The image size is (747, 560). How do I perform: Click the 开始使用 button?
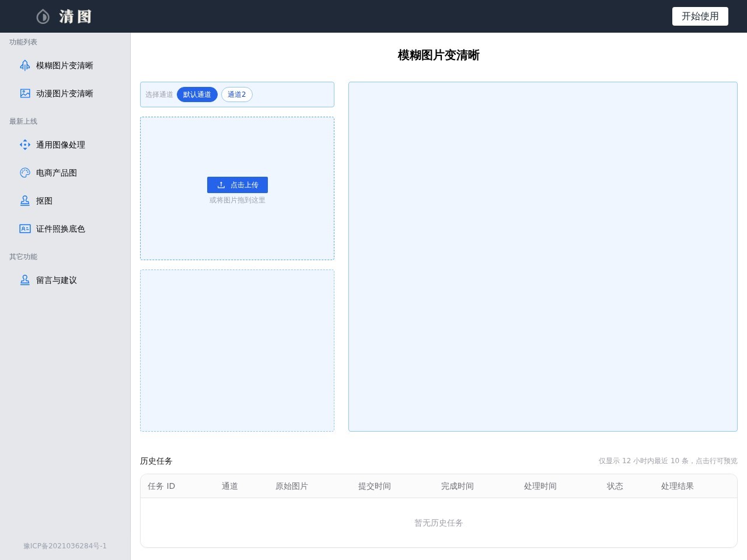pos(700,16)
